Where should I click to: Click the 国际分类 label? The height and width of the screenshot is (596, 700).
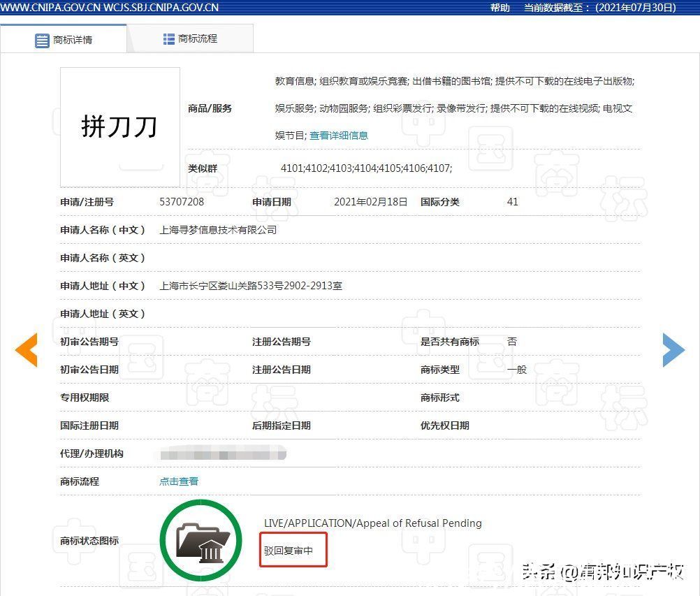(439, 202)
